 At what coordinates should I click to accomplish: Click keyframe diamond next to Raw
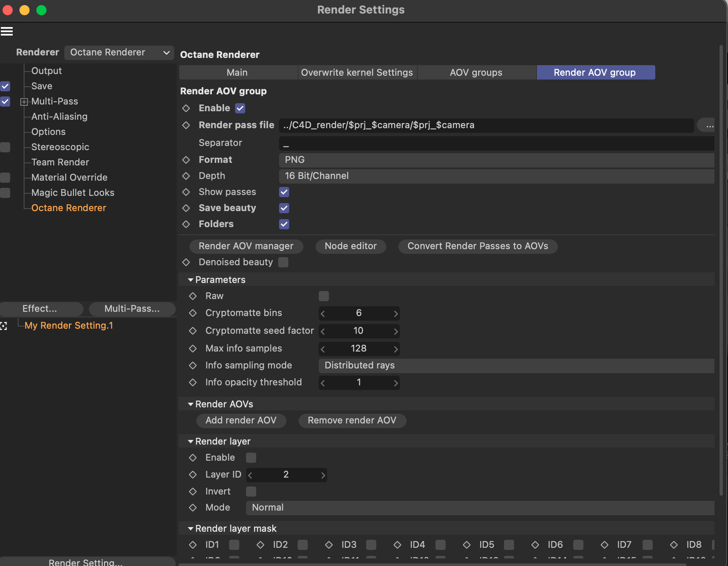(193, 296)
